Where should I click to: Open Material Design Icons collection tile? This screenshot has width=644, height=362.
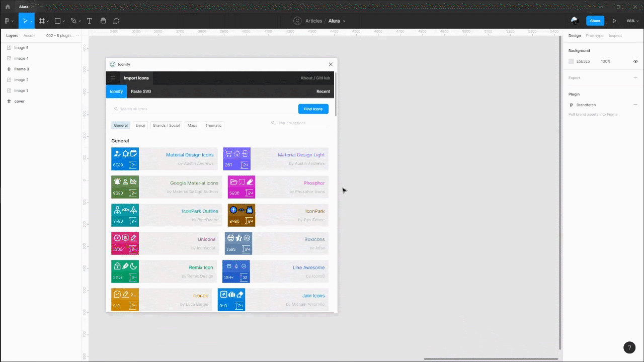click(x=164, y=159)
